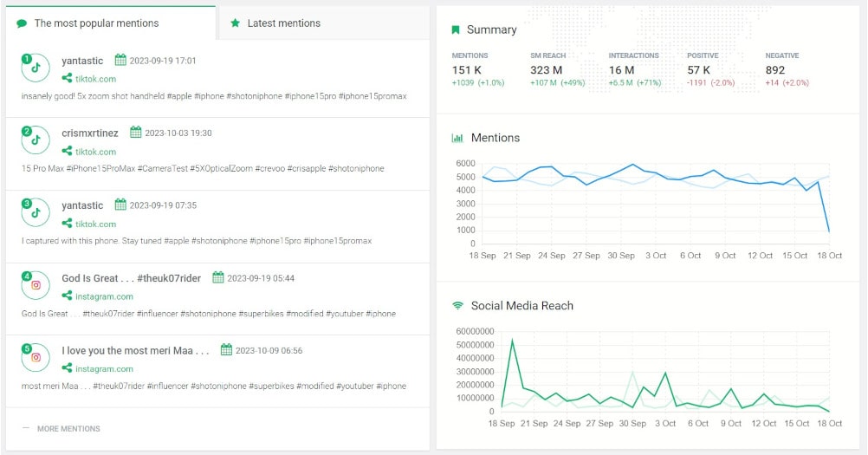The width and height of the screenshot is (868, 455).
Task: Click the star icon on Latest mentions
Action: coord(236,23)
